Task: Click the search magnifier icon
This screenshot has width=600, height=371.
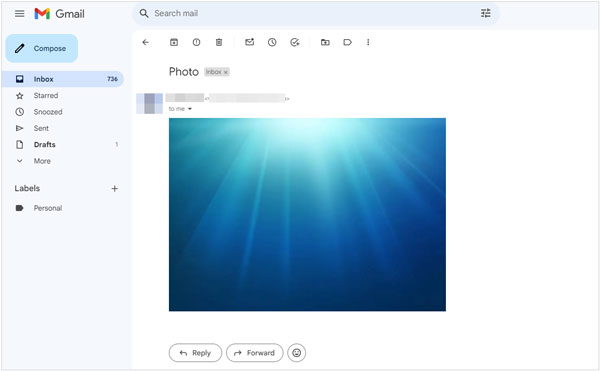Action: click(144, 13)
